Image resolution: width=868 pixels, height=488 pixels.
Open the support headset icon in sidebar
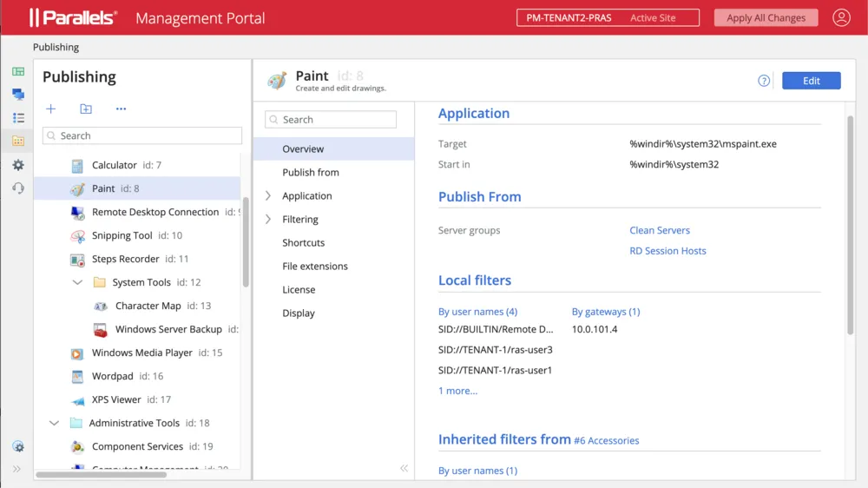(18, 188)
